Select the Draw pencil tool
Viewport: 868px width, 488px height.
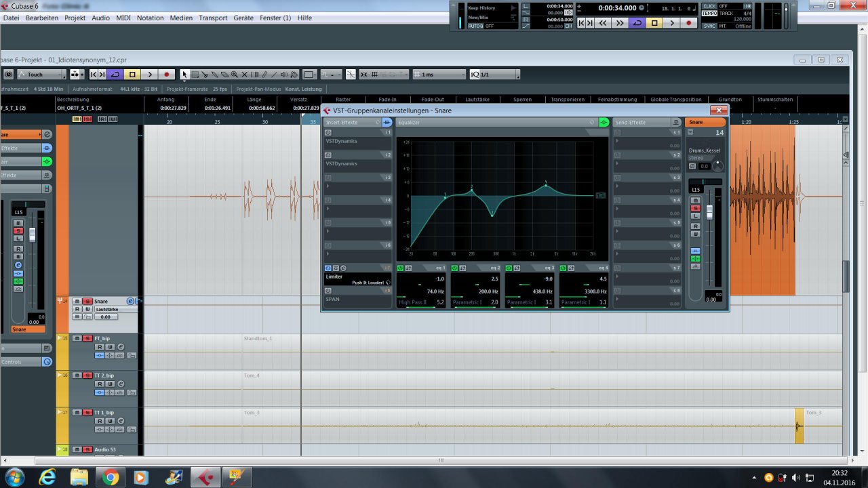[x=264, y=75]
